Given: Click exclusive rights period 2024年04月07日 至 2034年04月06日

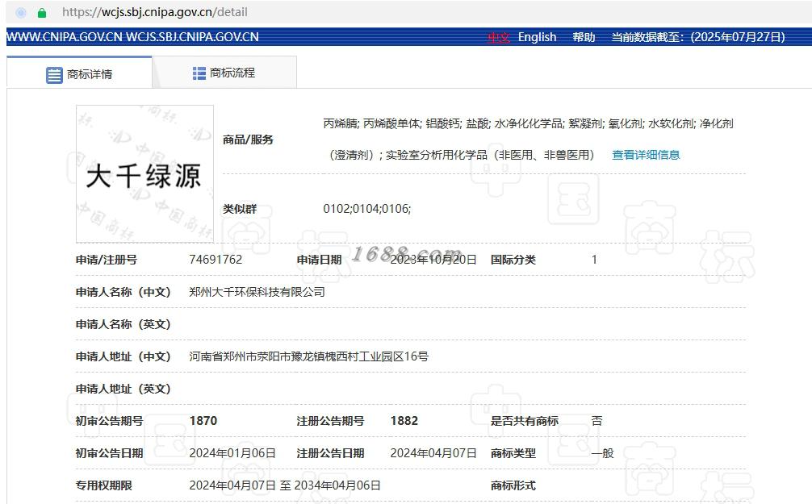Looking at the screenshot, I should click(285, 485).
